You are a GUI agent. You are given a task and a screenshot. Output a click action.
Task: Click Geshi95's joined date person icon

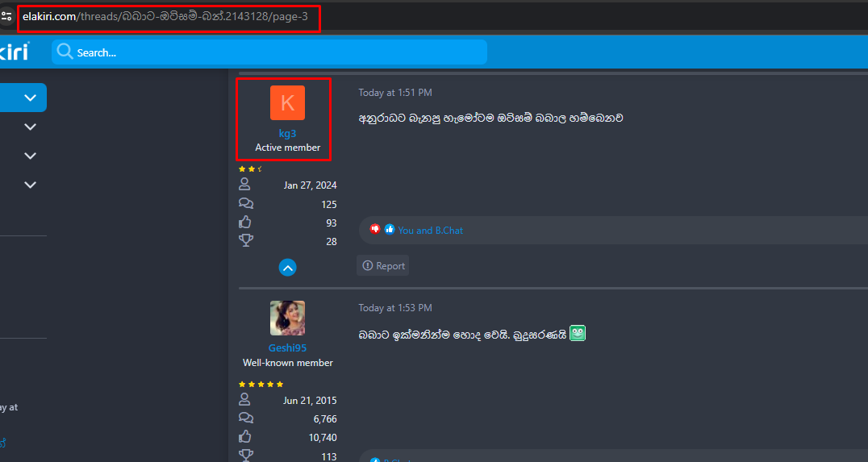pos(244,399)
